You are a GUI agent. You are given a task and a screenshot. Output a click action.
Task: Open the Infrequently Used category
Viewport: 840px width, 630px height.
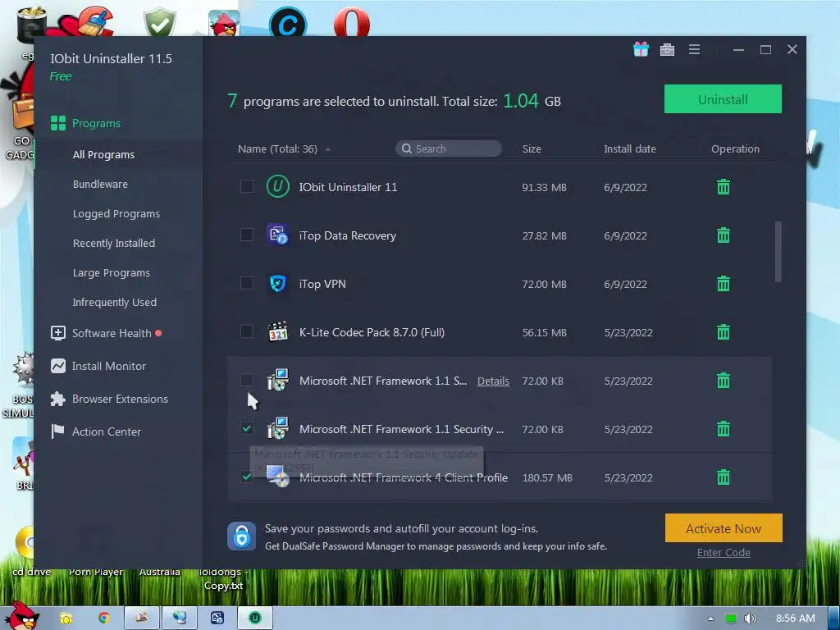(115, 302)
